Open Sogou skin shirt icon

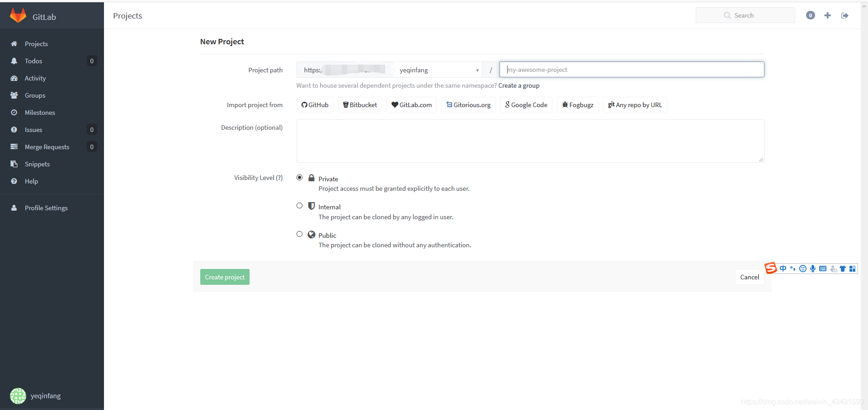[x=843, y=269]
